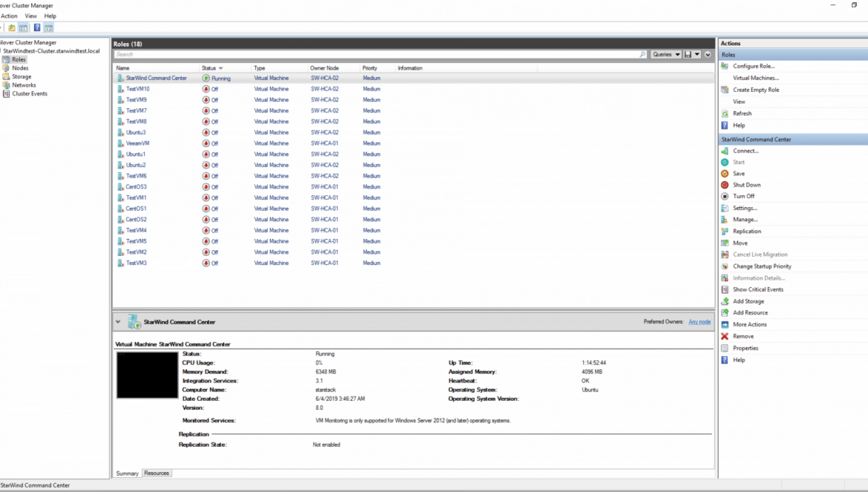Click the save query disk icon
Viewport: 868px width, 492px height.
688,54
